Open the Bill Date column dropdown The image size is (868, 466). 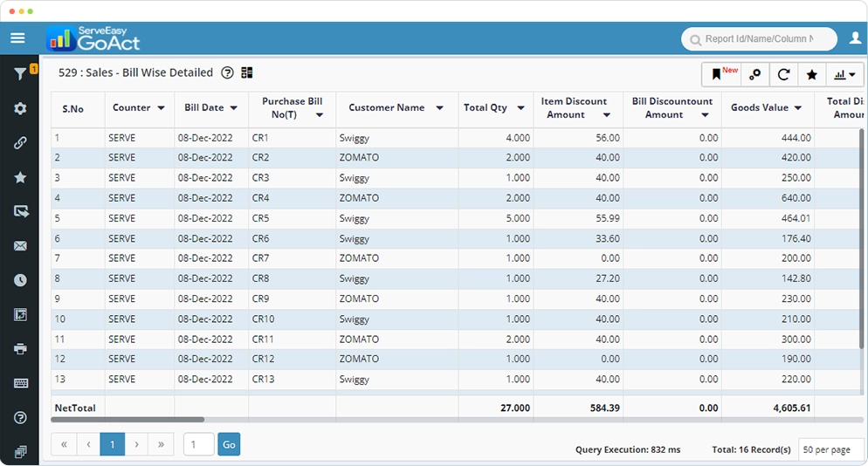click(233, 108)
